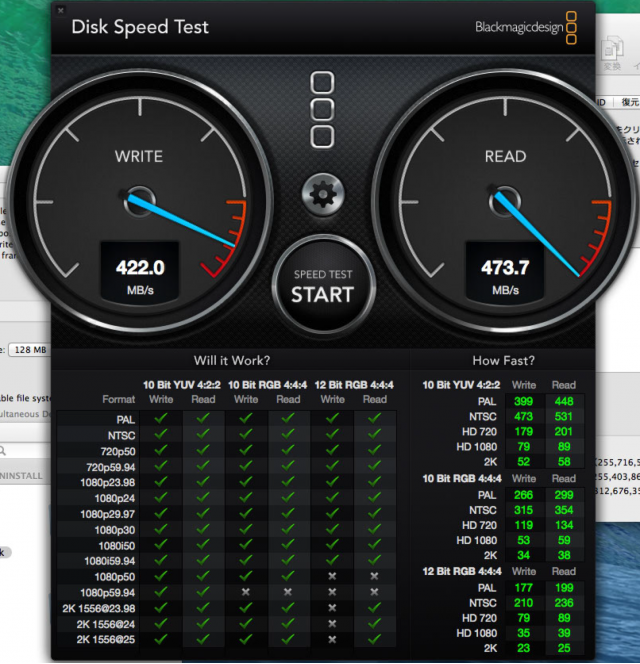The height and width of the screenshot is (664, 640).
Task: Click the 1080p59.94 10 Bit RGB Write cross mark
Action: [x=246, y=592]
